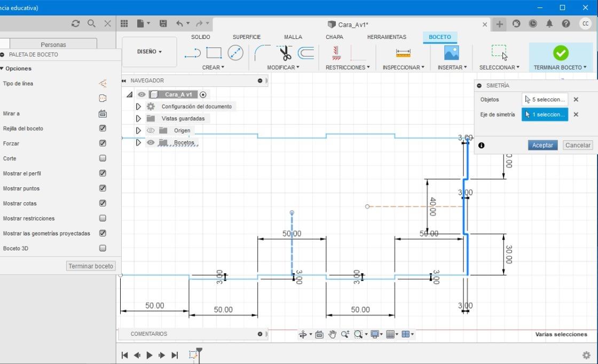Expand the Vistas guardadas folder
The width and height of the screenshot is (598, 364).
click(138, 118)
